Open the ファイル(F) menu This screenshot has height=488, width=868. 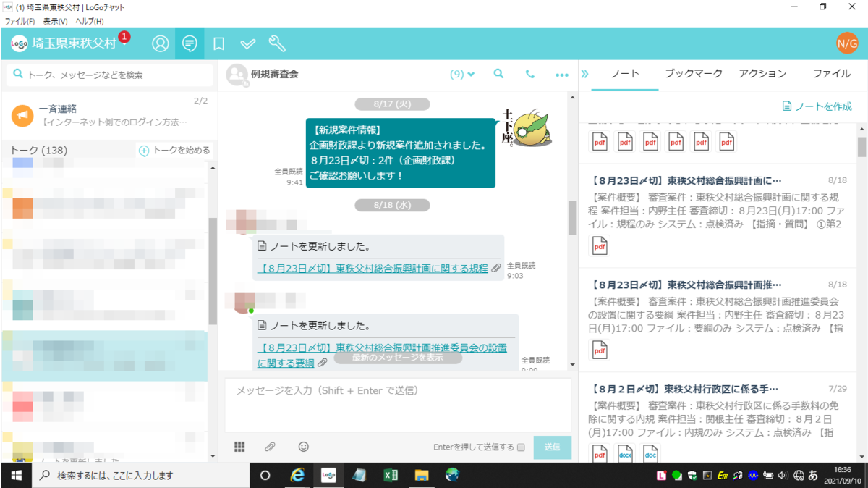(x=20, y=21)
